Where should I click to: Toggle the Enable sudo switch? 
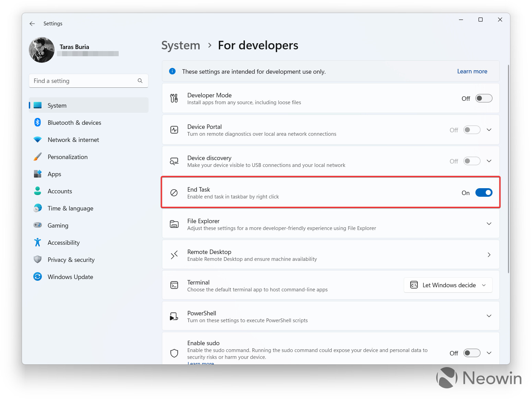(x=472, y=353)
